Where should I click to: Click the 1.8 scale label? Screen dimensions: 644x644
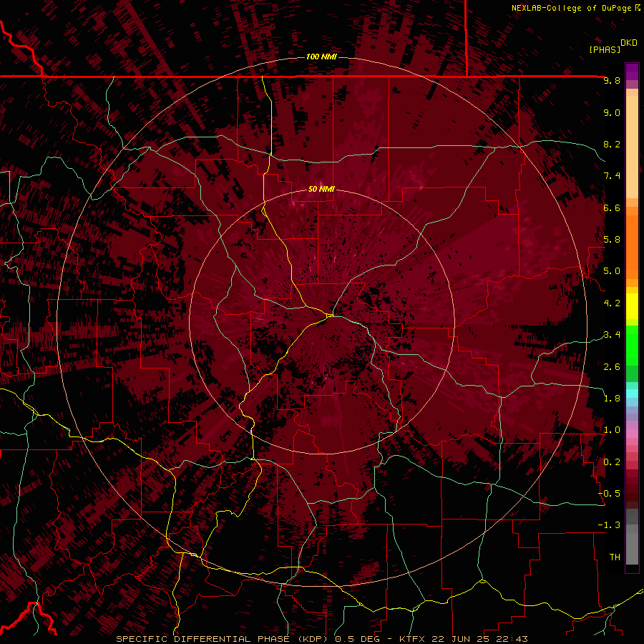coord(612,399)
